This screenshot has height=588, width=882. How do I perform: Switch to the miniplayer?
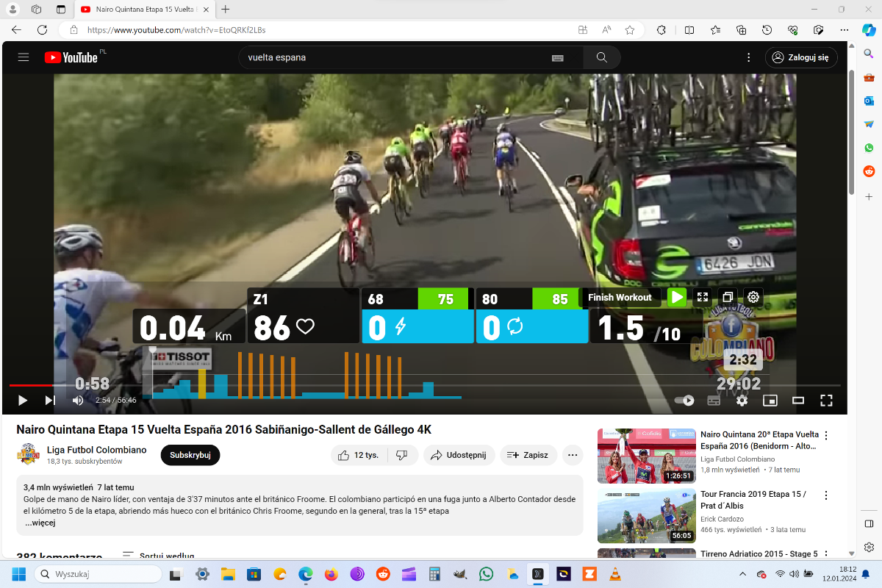(x=770, y=401)
